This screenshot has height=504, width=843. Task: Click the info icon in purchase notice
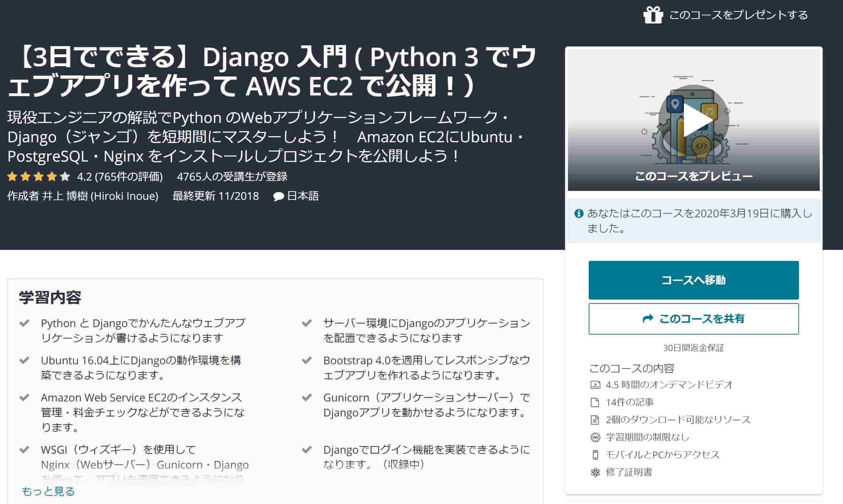579,213
